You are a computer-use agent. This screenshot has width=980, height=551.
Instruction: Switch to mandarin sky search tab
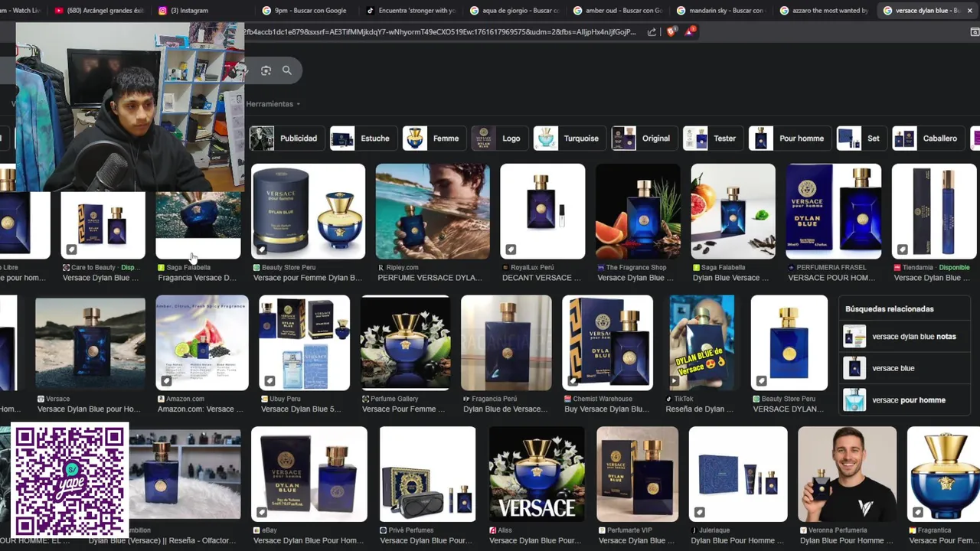point(720,11)
